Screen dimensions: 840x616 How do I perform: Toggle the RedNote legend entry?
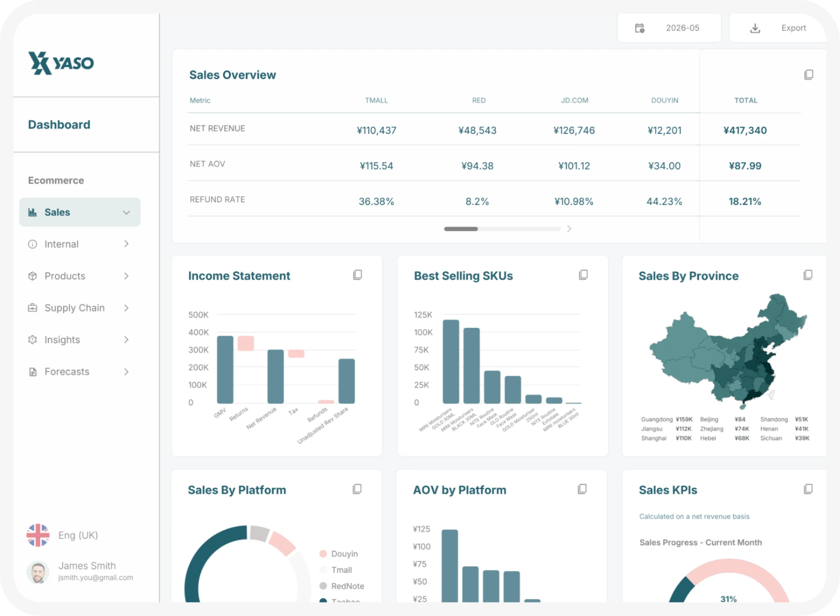(342, 586)
